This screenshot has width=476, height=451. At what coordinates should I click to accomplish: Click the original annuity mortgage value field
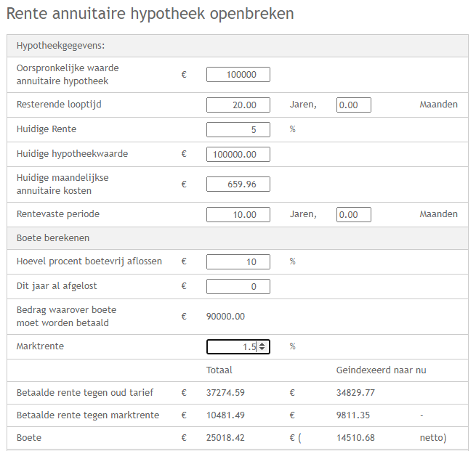238,75
